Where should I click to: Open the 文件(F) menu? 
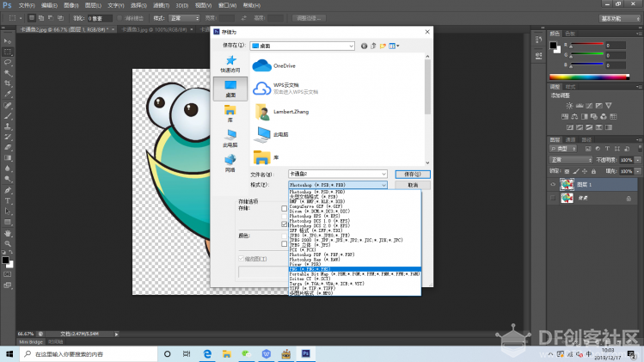pos(27,5)
